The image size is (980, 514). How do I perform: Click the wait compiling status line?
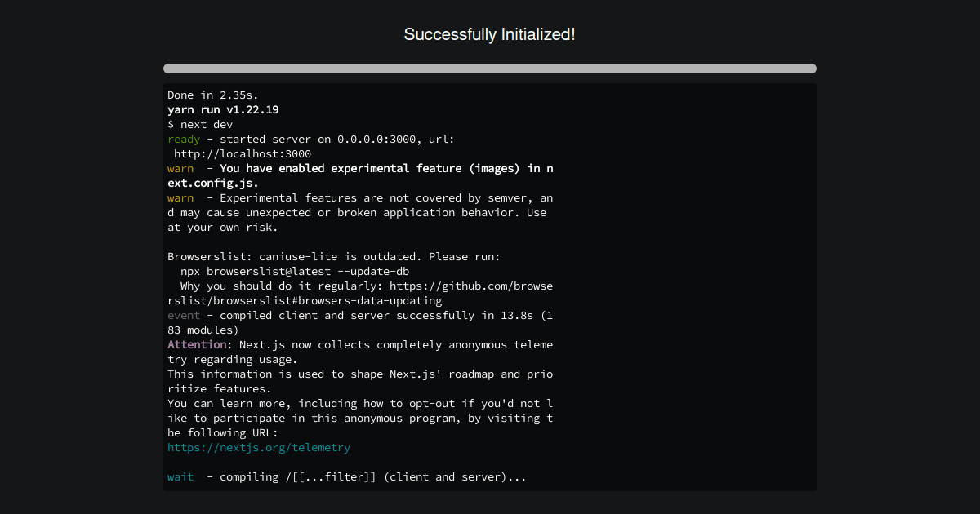click(180, 476)
